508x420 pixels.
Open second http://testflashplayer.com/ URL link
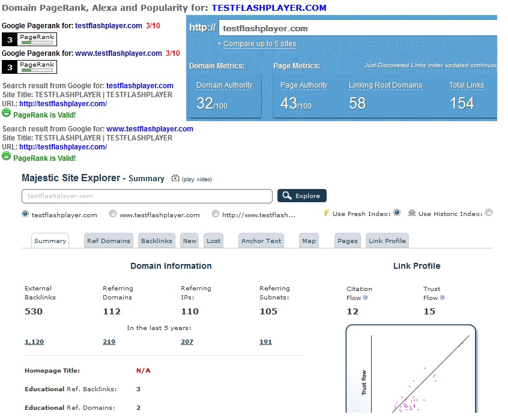click(x=63, y=146)
